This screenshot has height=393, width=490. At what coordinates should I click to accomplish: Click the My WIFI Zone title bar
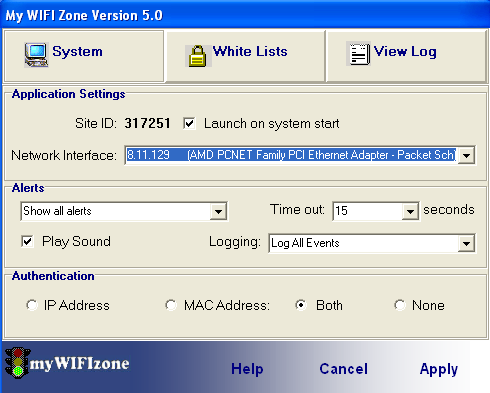(245, 15)
